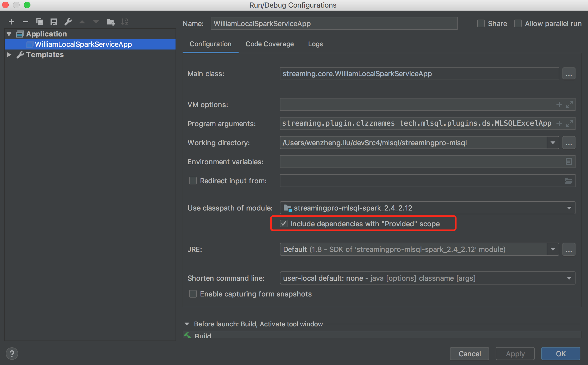The image size is (588, 365).
Task: Click the save configuration disk icon
Action: click(x=54, y=22)
